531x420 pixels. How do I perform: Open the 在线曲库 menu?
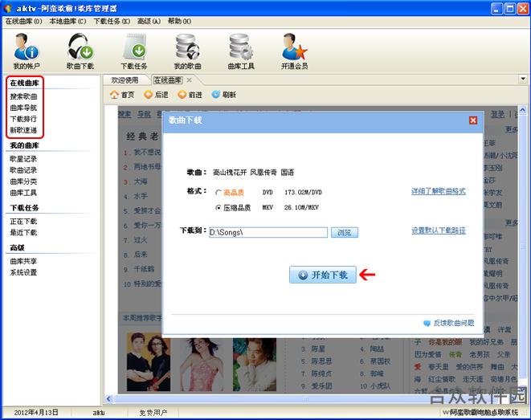[24, 22]
